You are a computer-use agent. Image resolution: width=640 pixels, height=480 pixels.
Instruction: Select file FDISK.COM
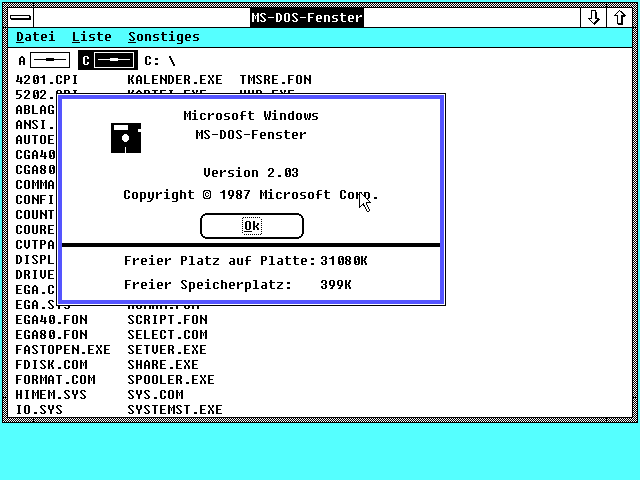(x=51, y=364)
